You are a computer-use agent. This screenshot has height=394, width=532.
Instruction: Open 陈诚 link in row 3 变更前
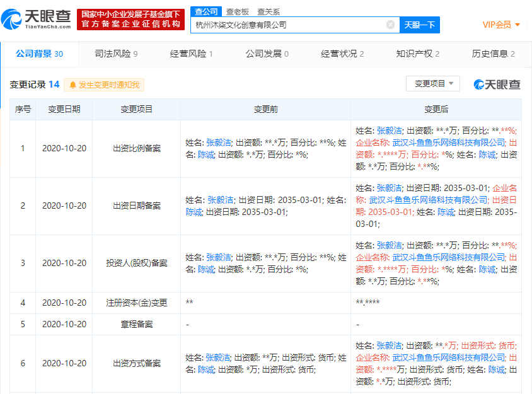206,269
